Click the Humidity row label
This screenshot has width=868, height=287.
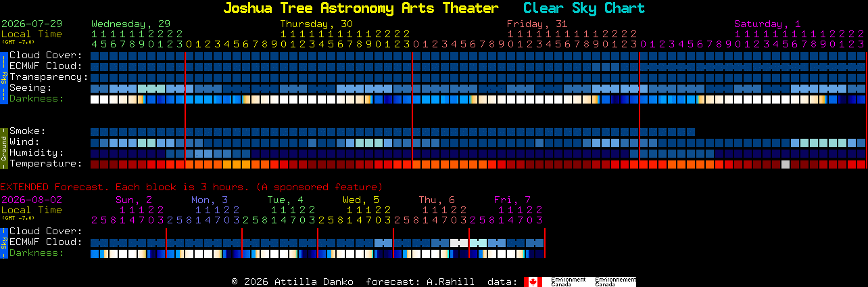(x=37, y=153)
